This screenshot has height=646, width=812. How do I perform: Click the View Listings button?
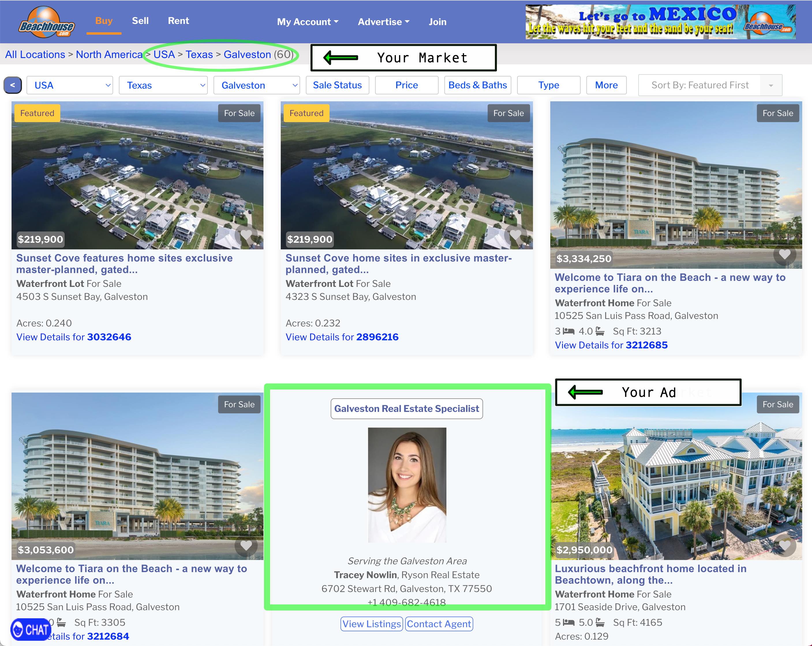pyautogui.click(x=371, y=624)
